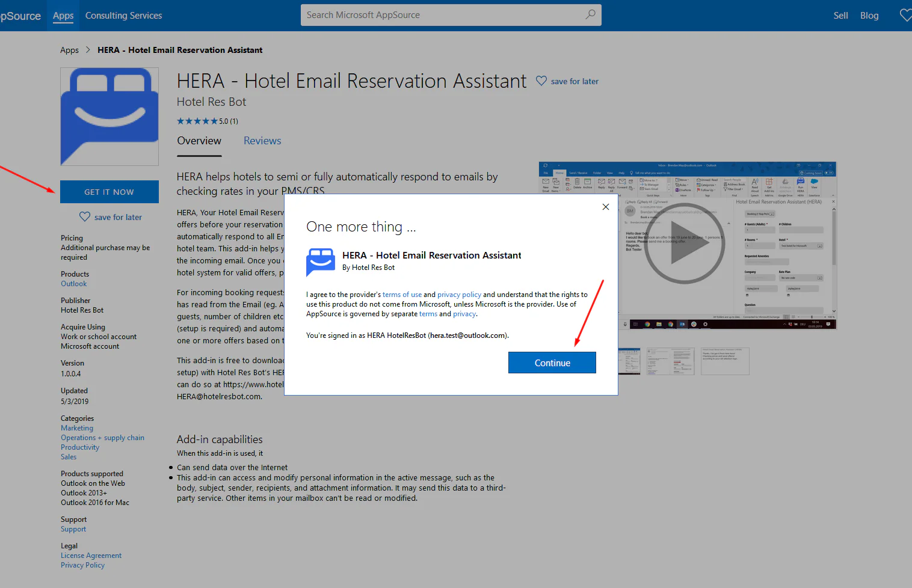Click the One more thing heading
The image size is (912, 588).
(361, 227)
